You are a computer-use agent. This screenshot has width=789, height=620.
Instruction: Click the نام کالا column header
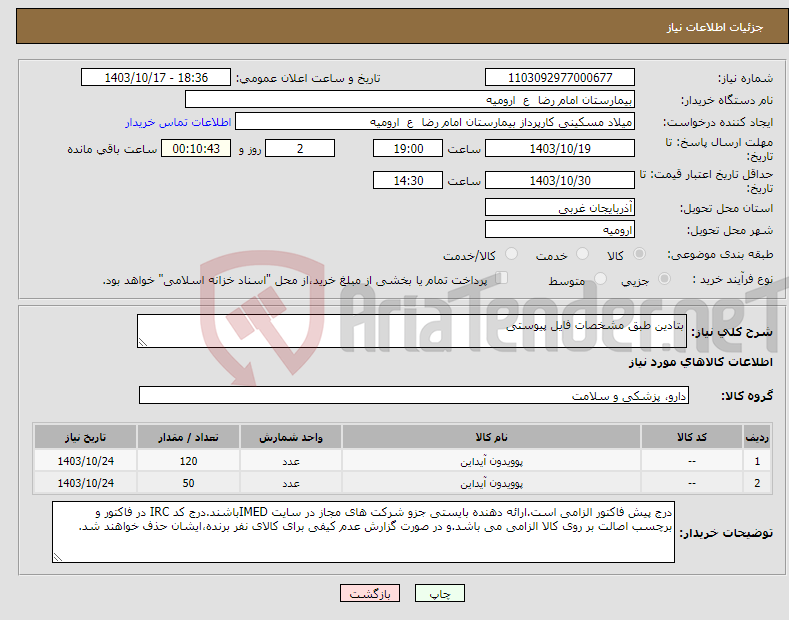[491, 437]
